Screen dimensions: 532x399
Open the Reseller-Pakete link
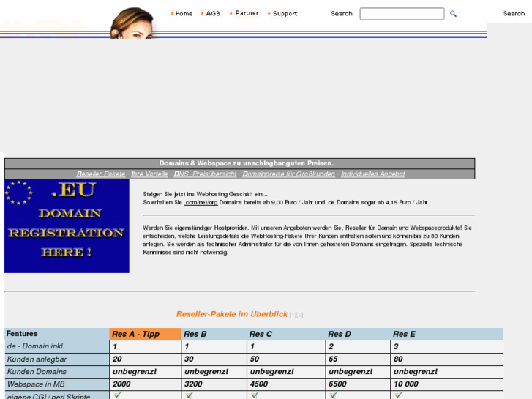[101, 174]
